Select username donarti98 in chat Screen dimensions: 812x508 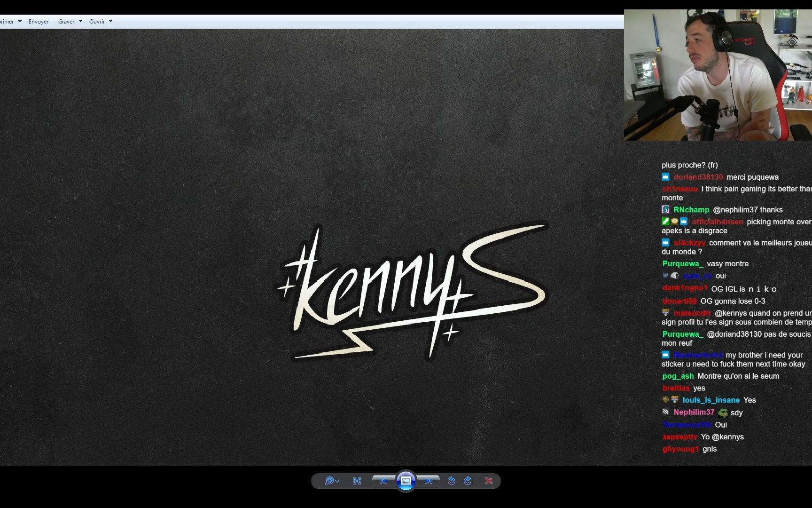[679, 302]
